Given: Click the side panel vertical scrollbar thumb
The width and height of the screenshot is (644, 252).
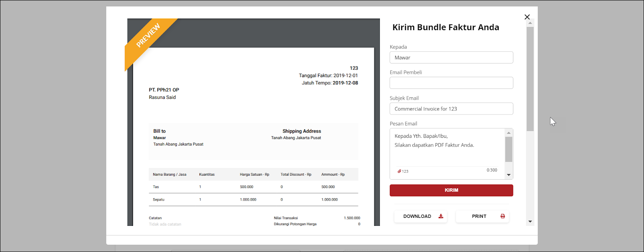Looking at the screenshot, I should (530, 79).
